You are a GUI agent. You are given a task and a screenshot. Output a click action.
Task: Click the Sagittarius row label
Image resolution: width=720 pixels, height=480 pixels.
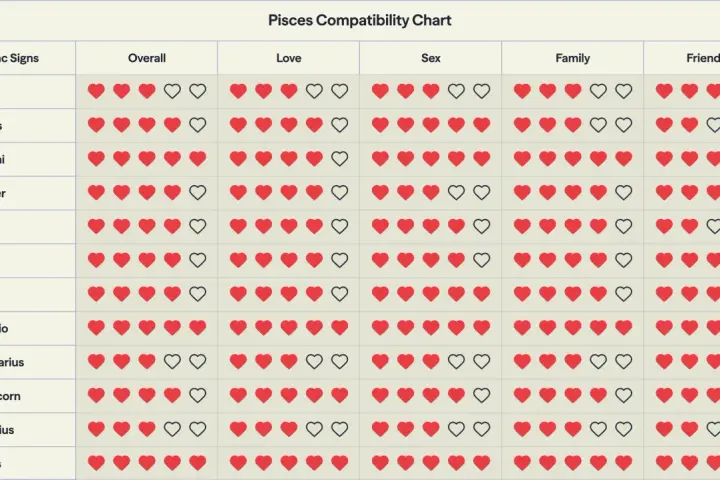coord(12,362)
